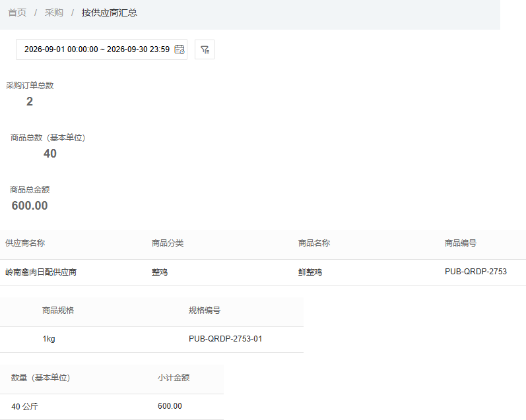Image resolution: width=526 pixels, height=420 pixels.
Task: Select the 小计金额 column header
Action: [174, 378]
